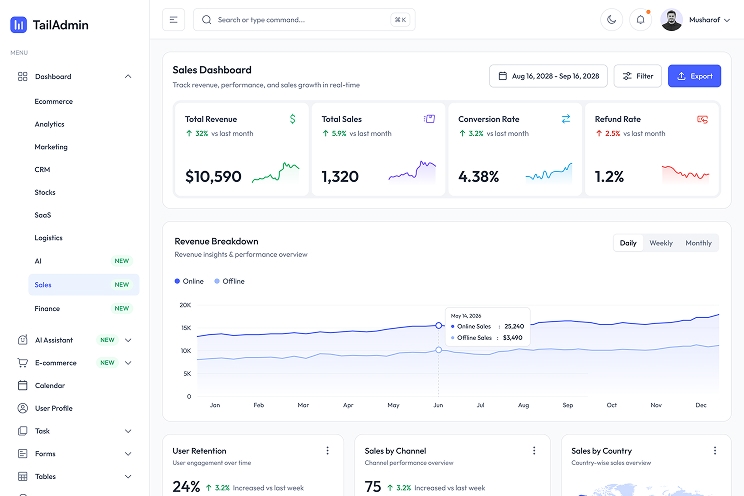Select the Sales dashboard item

[84, 285]
